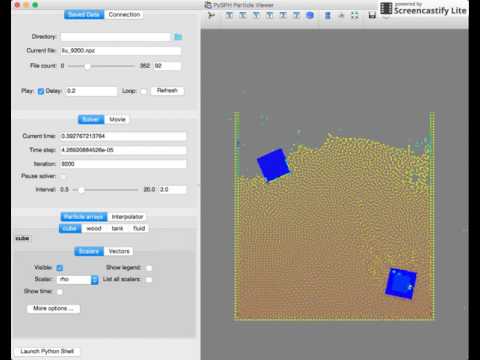Set view along the negative Y axis

pyautogui.click(x=270, y=15)
